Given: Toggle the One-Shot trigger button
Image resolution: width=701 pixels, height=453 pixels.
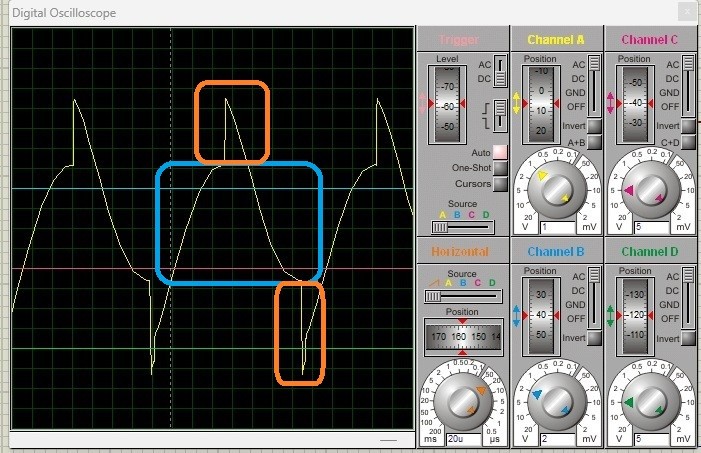Looking at the screenshot, I should point(501,168).
